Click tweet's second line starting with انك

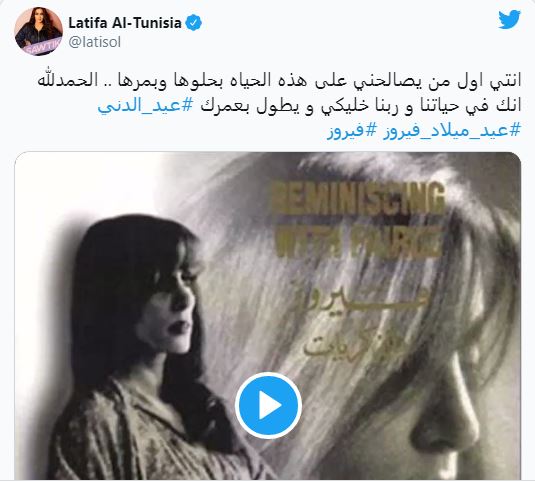click(362, 105)
